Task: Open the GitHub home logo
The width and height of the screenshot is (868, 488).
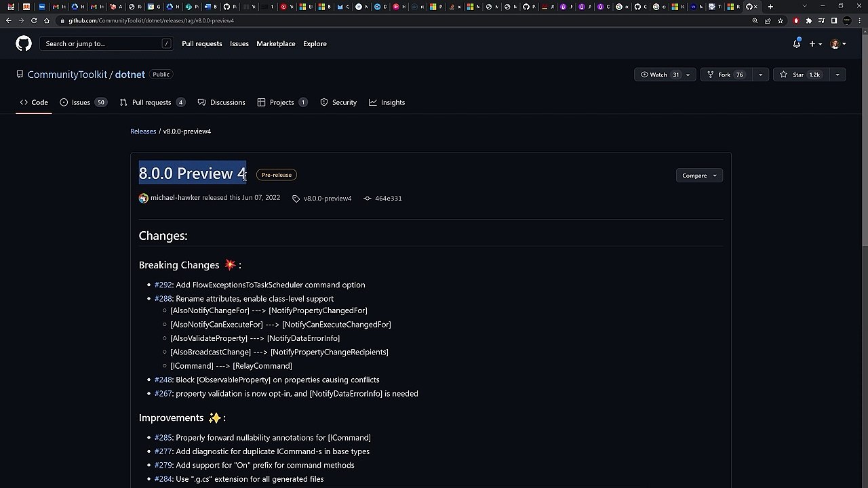Action: [24, 43]
